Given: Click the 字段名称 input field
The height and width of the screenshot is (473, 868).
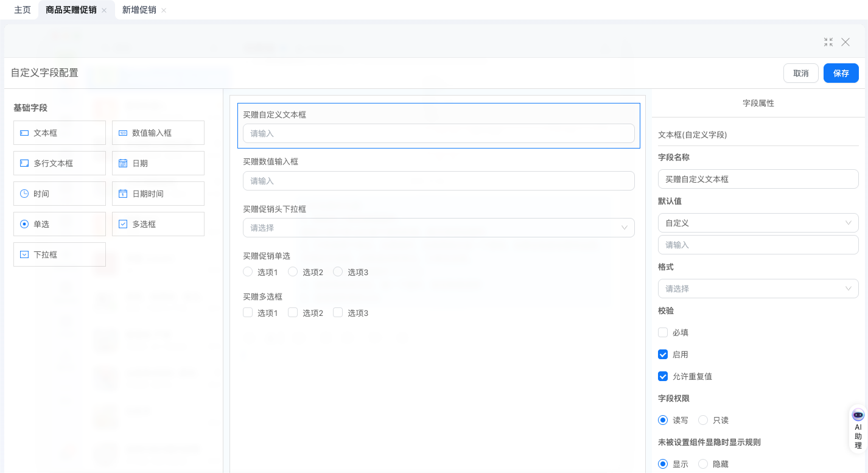Looking at the screenshot, I should pyautogui.click(x=758, y=179).
